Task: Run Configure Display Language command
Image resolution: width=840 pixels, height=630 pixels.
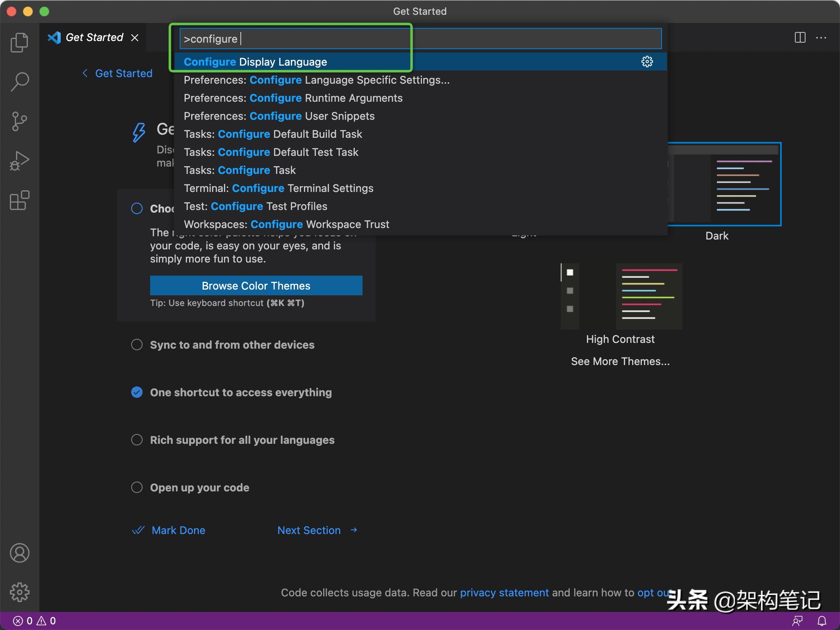Action: click(420, 62)
